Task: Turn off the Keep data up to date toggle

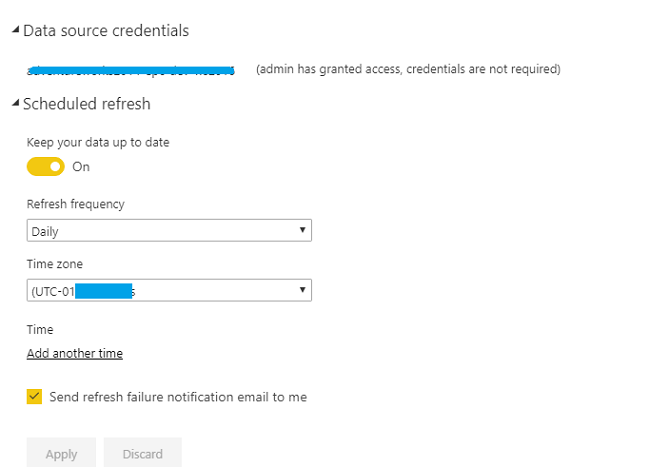Action: coord(46,166)
